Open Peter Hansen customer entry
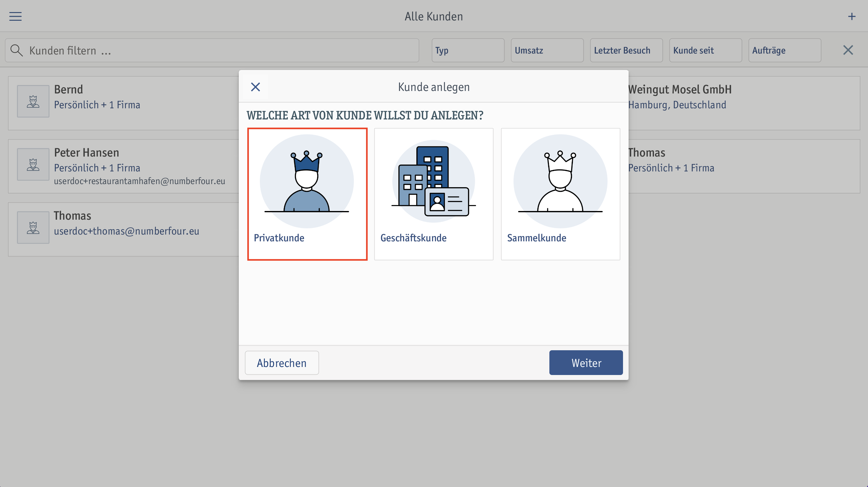 (124, 166)
